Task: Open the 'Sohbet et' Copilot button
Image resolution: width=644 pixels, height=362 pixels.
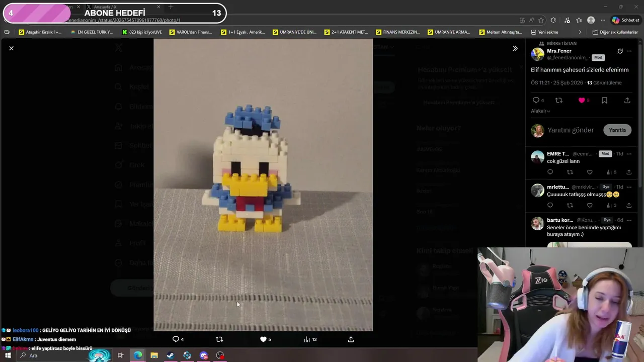Action: [x=625, y=20]
